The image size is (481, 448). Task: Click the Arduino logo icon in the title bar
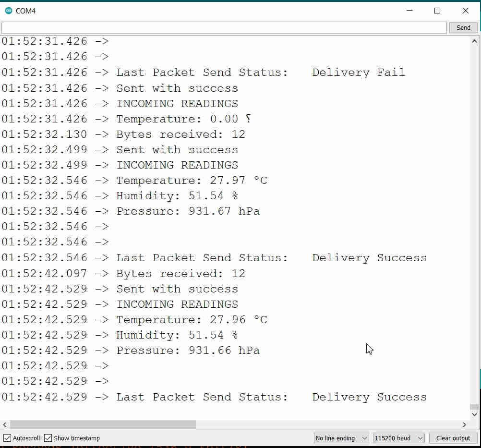pyautogui.click(x=9, y=11)
